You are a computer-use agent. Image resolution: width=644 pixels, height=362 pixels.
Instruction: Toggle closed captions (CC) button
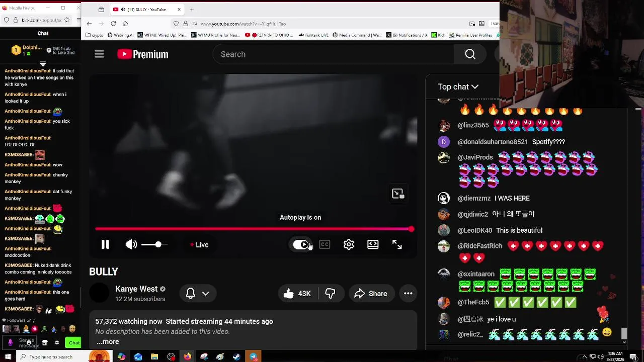pos(325,245)
